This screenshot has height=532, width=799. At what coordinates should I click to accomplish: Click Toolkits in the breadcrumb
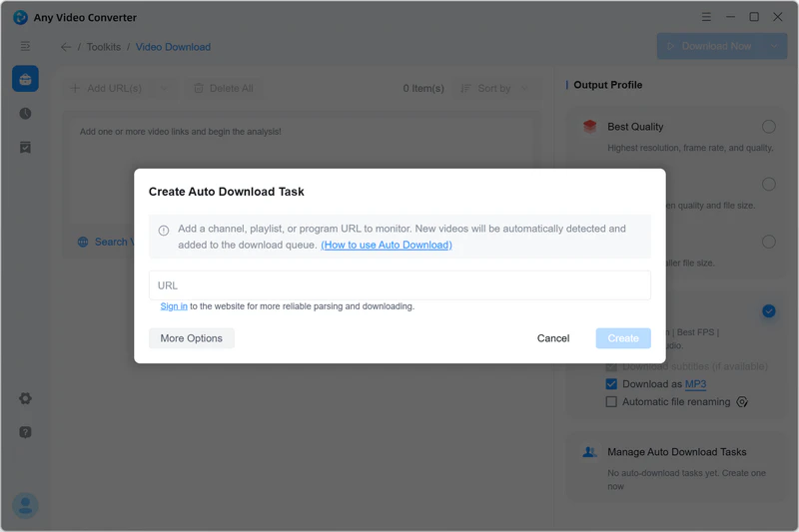104,47
